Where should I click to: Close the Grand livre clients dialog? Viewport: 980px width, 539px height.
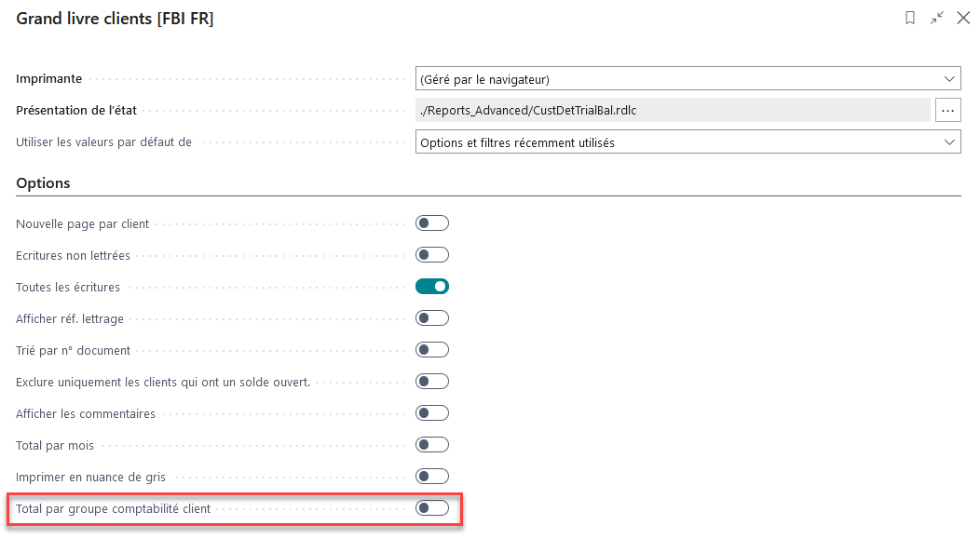(x=963, y=18)
